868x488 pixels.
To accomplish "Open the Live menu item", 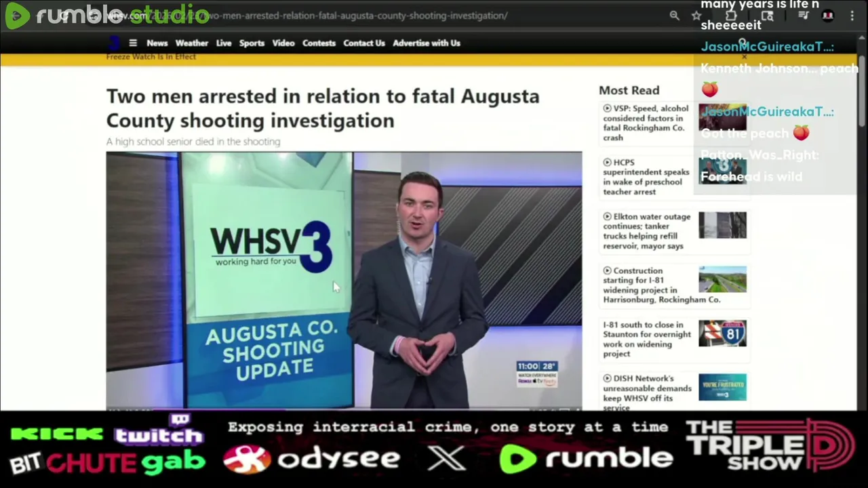I will point(224,43).
